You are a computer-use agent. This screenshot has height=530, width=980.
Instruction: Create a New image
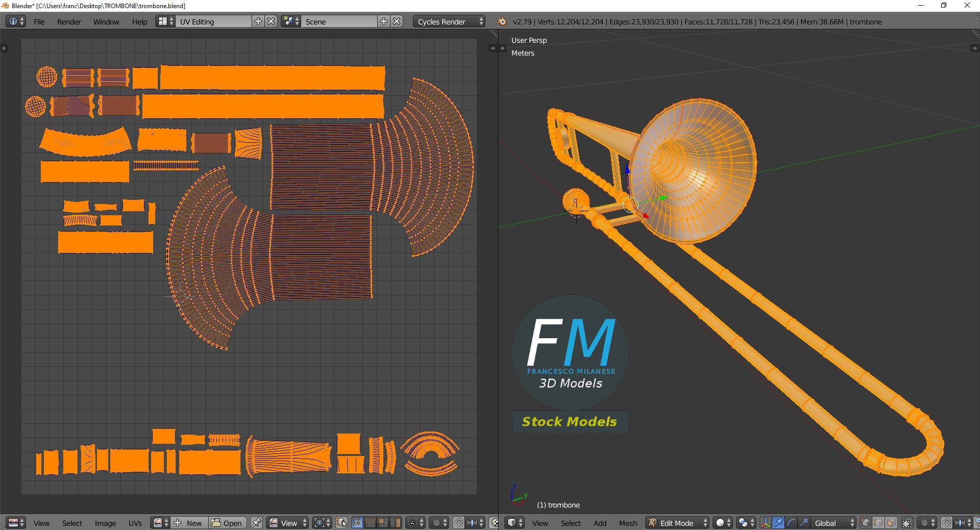(189, 523)
